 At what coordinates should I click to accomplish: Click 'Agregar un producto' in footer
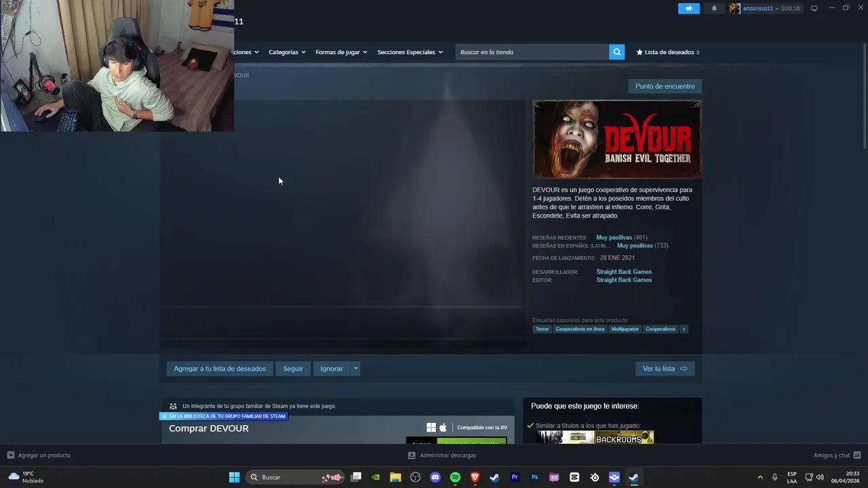pyautogui.click(x=39, y=455)
